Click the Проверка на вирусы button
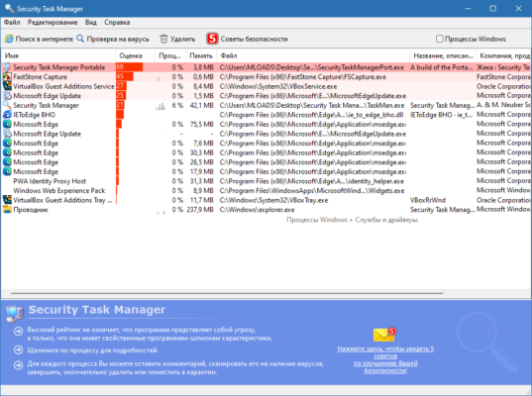532x396 pixels. pyautogui.click(x=113, y=39)
